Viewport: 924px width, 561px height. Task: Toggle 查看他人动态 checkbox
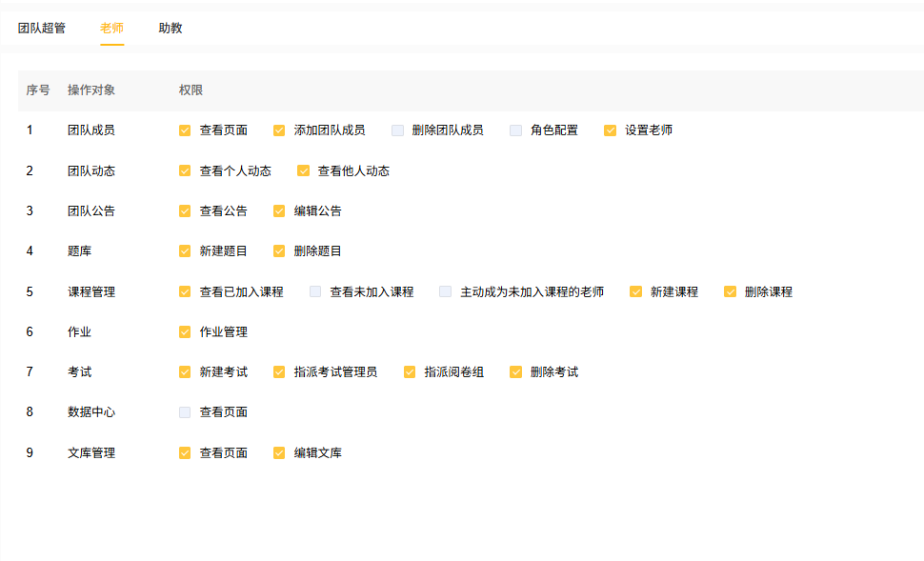tap(303, 171)
